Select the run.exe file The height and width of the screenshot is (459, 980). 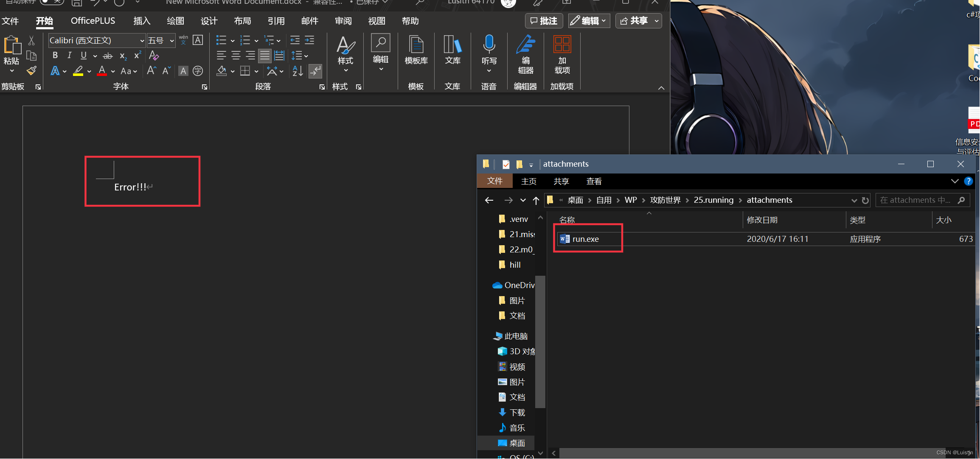[585, 239]
